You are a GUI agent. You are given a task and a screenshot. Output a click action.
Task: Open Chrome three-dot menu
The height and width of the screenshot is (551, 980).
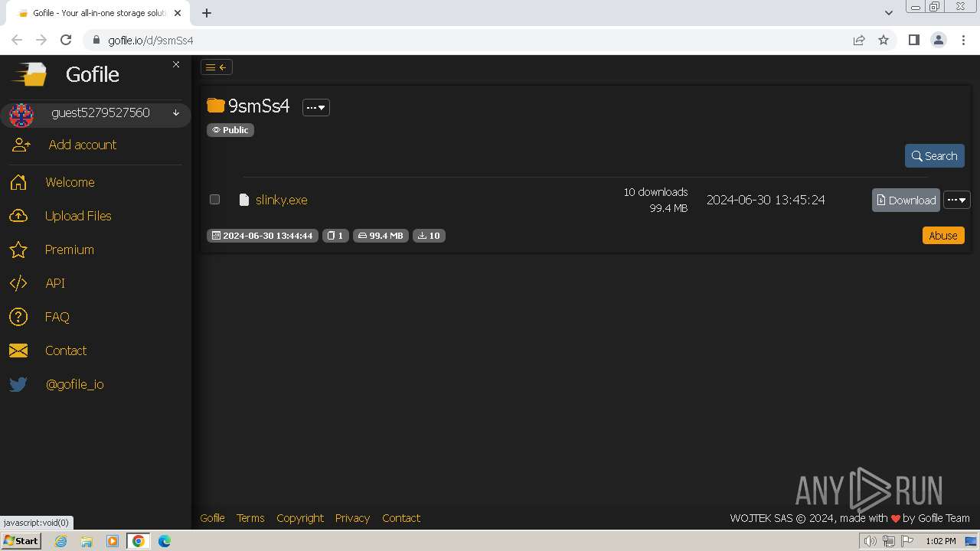[x=964, y=41]
